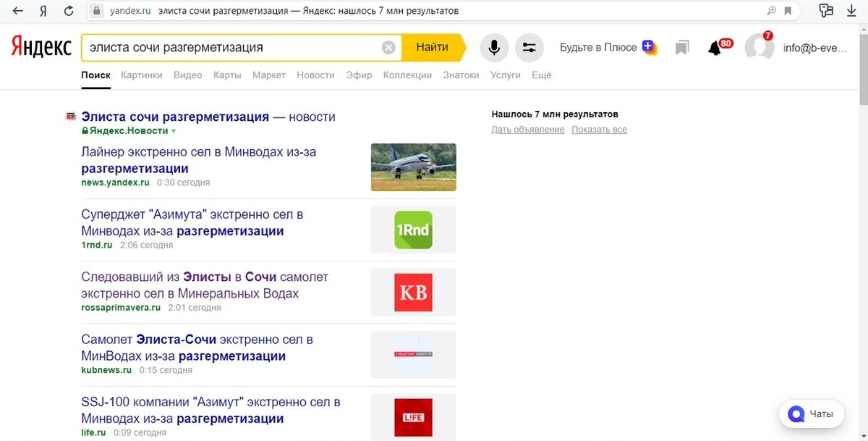The image size is (868, 441).
Task: Switch to the Новости tab
Action: pyautogui.click(x=315, y=75)
